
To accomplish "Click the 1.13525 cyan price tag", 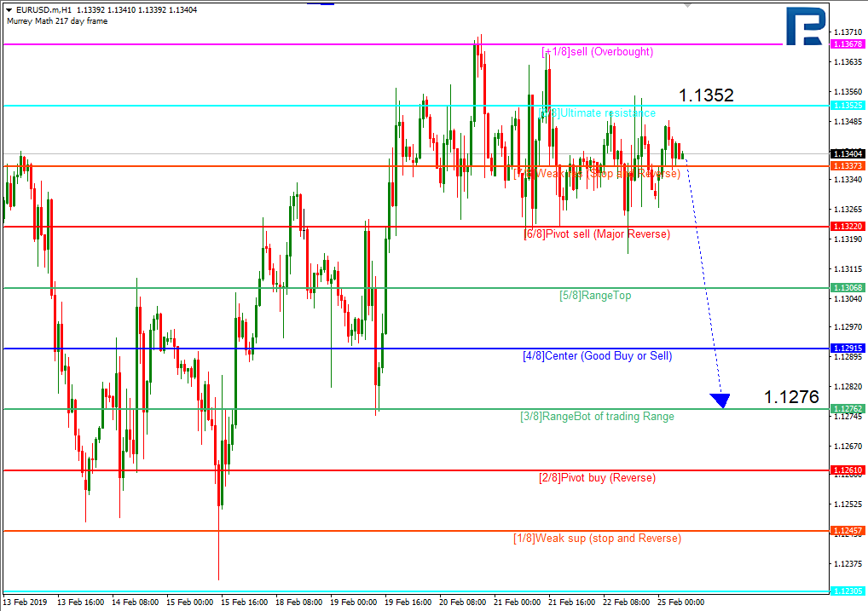I will pyautogui.click(x=848, y=105).
